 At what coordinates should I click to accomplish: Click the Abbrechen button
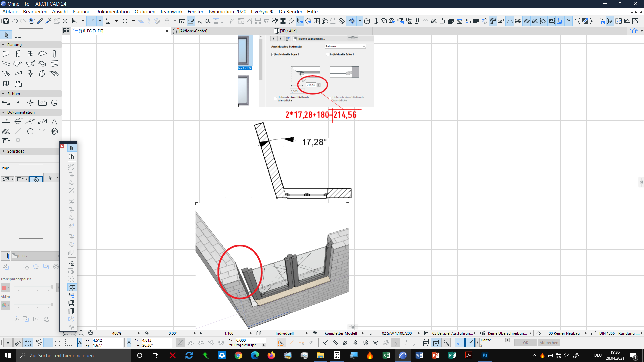[x=549, y=343]
